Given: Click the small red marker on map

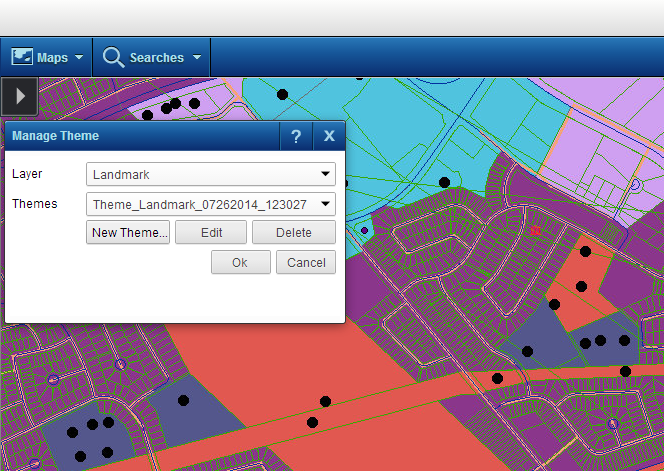Looking at the screenshot, I should pos(536,231).
